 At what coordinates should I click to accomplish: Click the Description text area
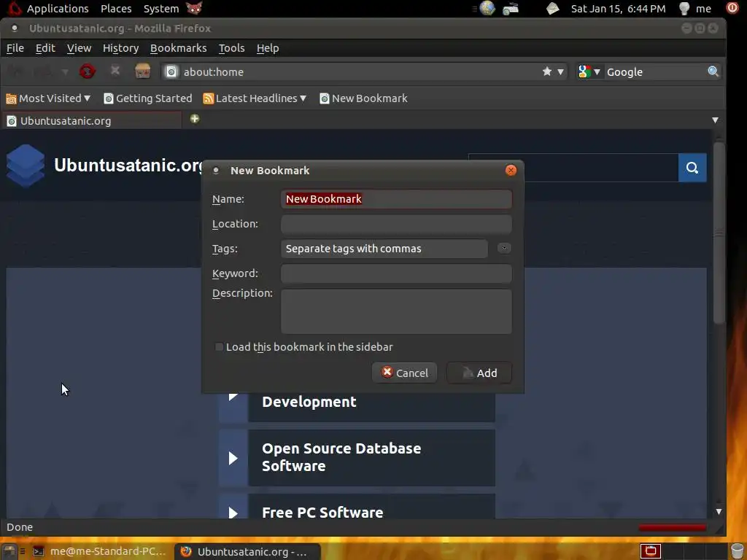coord(396,311)
